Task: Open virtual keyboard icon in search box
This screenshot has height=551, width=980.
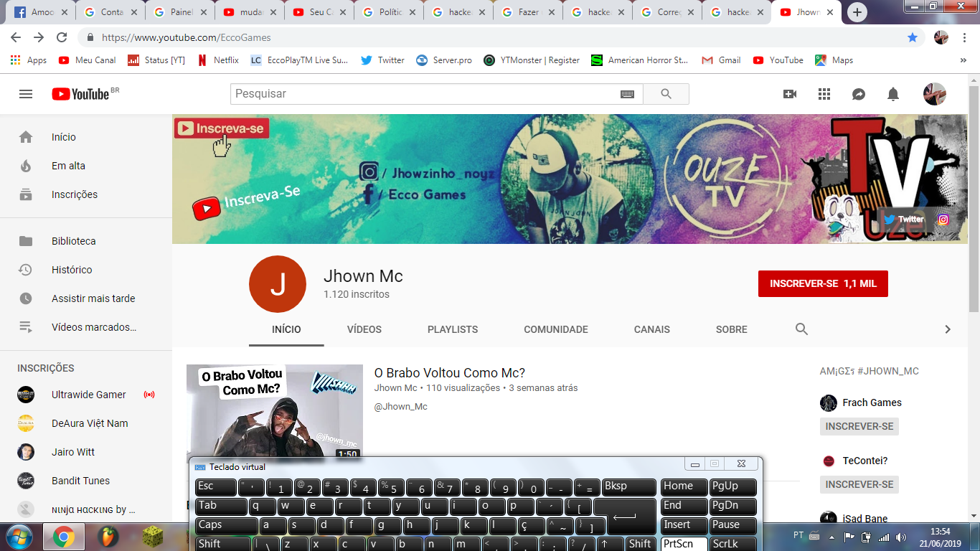Action: [x=627, y=94]
